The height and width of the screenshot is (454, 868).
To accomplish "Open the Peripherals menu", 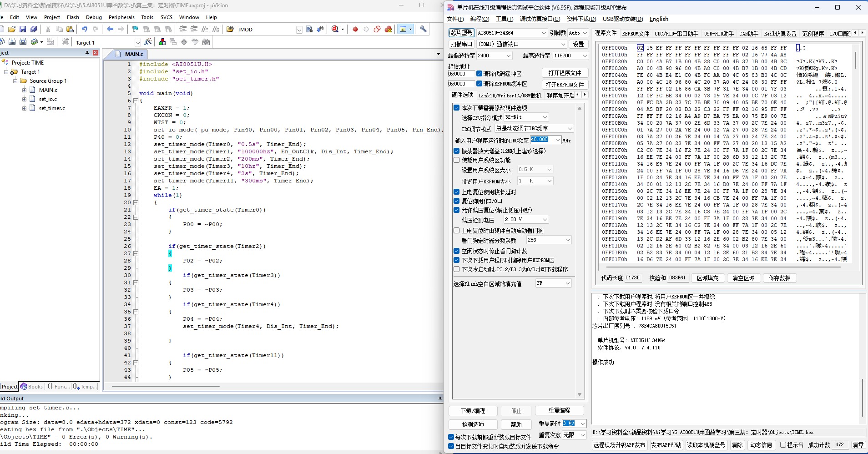I will pyautogui.click(x=121, y=17).
